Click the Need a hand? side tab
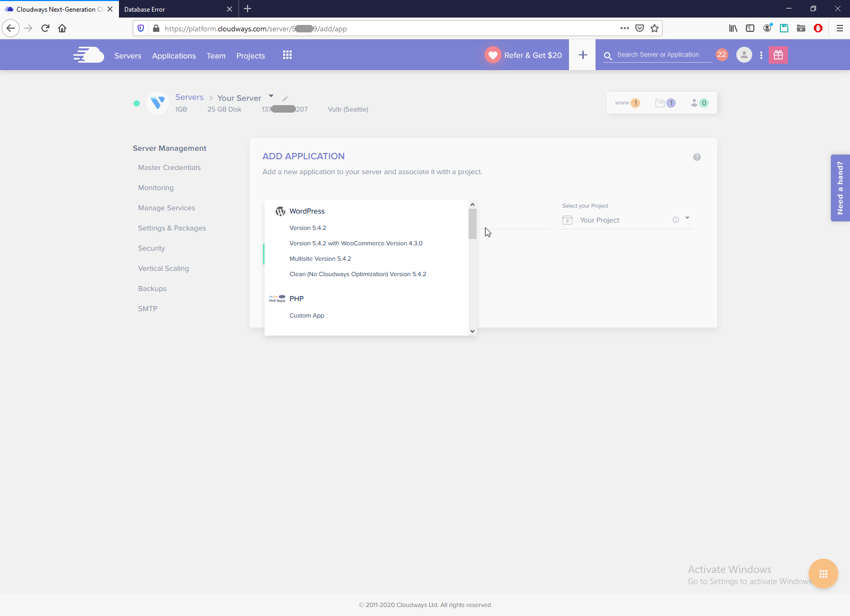The width and height of the screenshot is (850, 616). click(840, 187)
